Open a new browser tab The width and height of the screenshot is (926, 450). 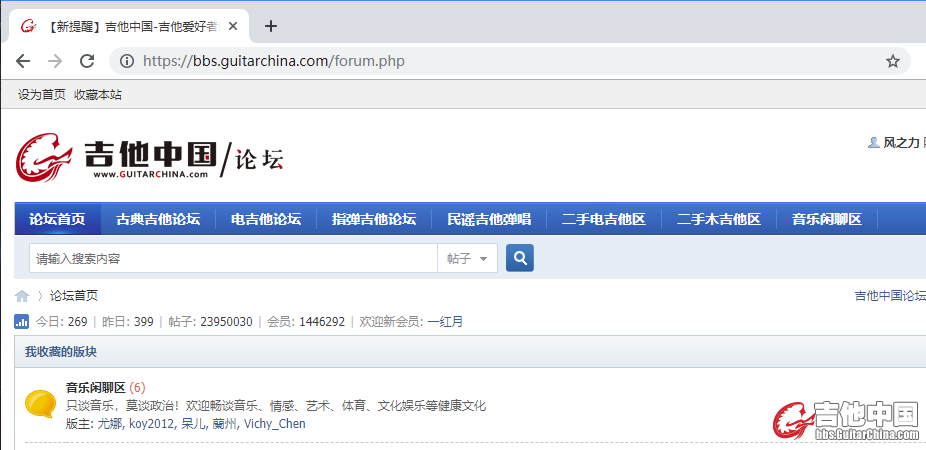point(270,26)
